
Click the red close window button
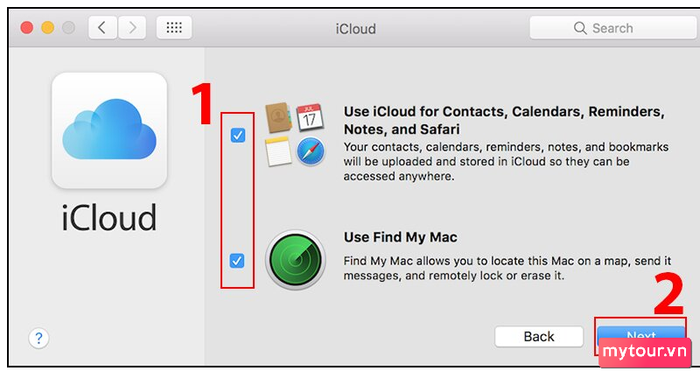(x=27, y=28)
